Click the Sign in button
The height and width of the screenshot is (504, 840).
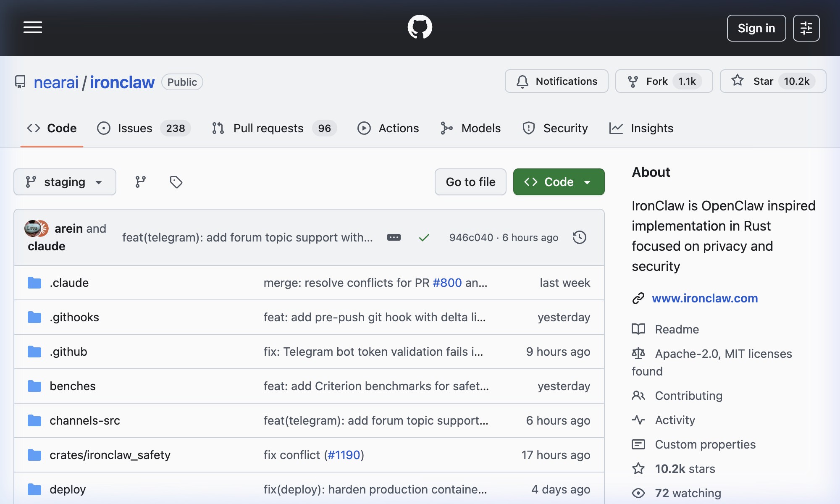(756, 28)
